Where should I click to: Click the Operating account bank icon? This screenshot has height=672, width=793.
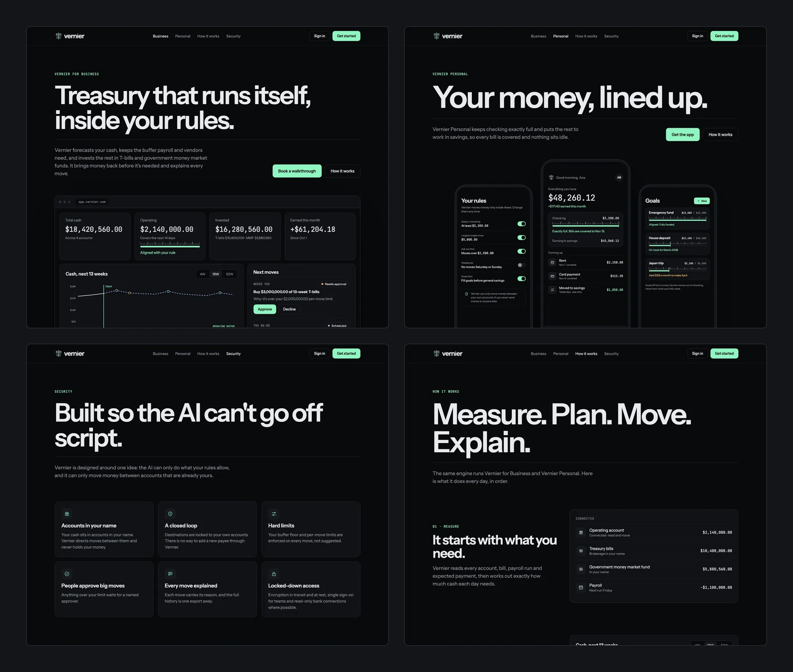coord(581,532)
